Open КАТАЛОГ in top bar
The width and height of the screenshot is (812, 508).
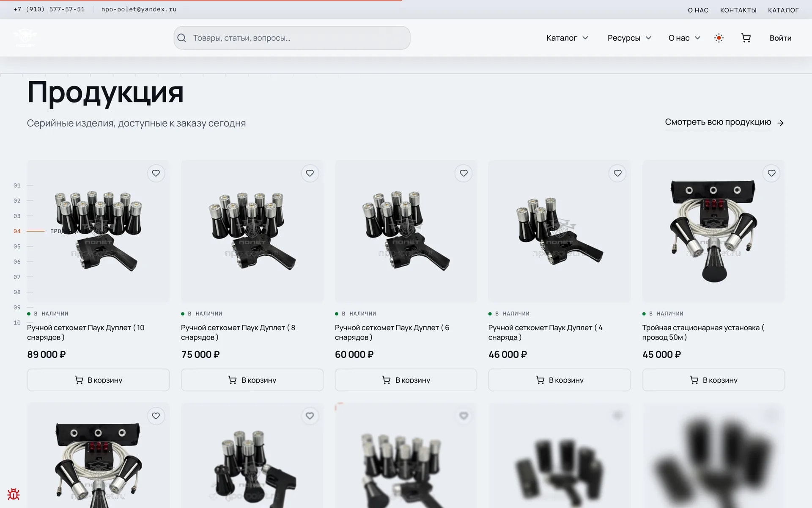[783, 10]
